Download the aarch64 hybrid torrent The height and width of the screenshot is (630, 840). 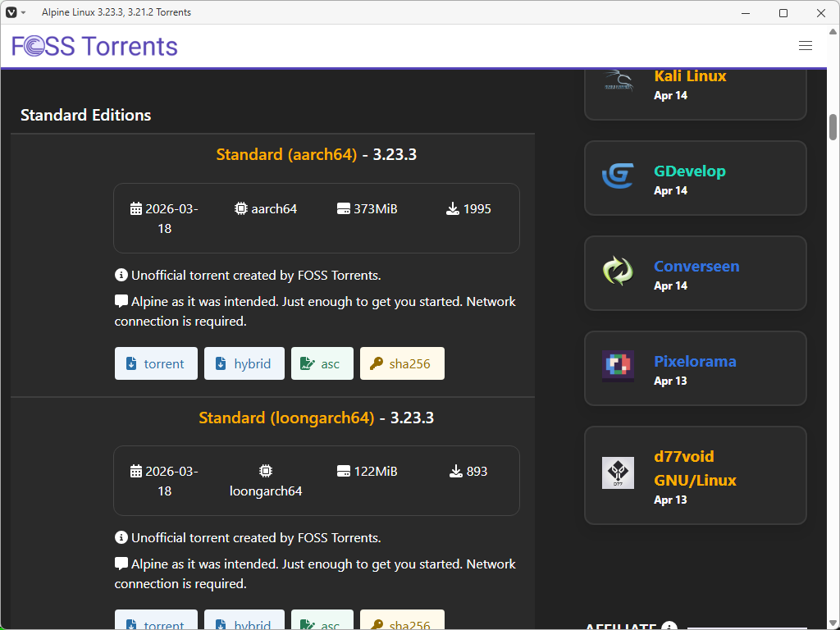[244, 363]
